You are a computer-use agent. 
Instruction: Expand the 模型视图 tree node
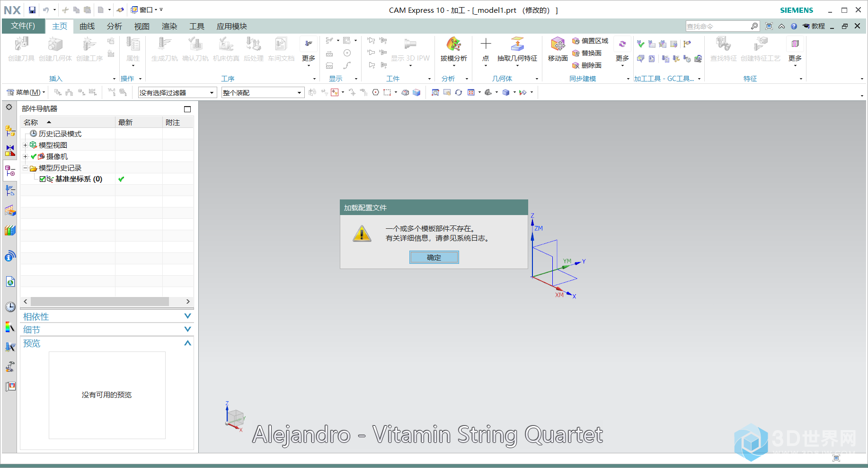click(26, 145)
